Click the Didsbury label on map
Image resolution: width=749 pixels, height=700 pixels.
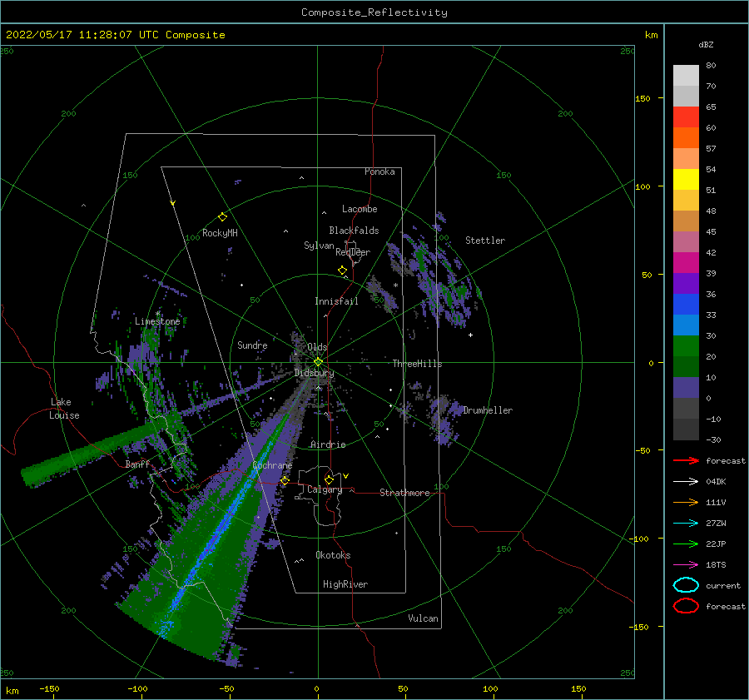click(314, 373)
